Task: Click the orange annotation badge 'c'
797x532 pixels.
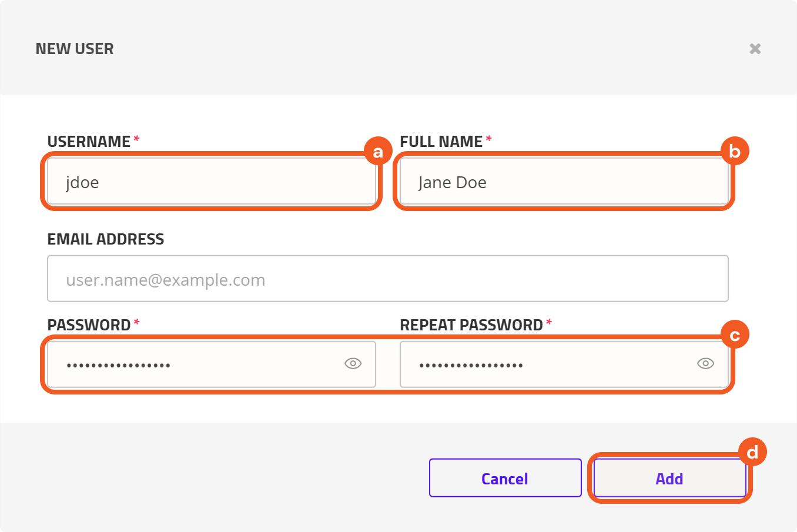Action: pyautogui.click(x=735, y=335)
